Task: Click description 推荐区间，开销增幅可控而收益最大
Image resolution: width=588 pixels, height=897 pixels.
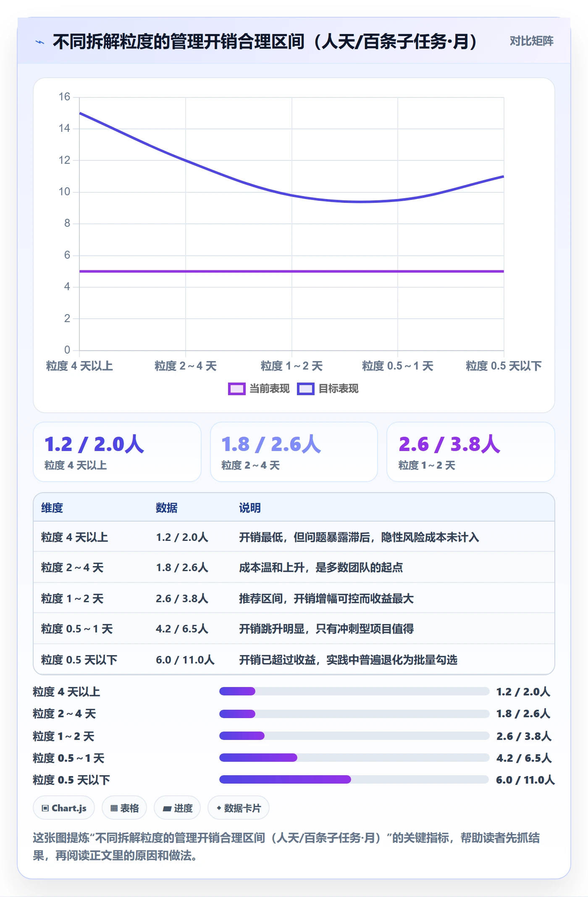Action: [326, 598]
